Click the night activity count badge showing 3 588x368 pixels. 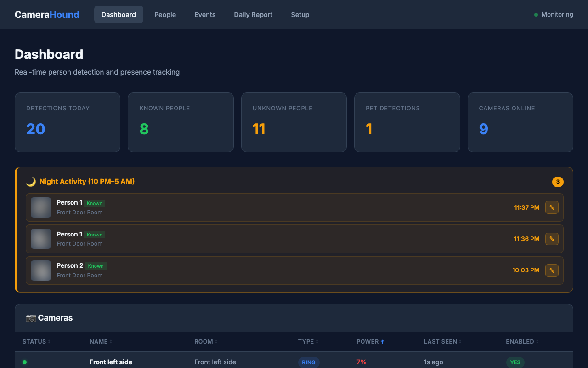558,182
